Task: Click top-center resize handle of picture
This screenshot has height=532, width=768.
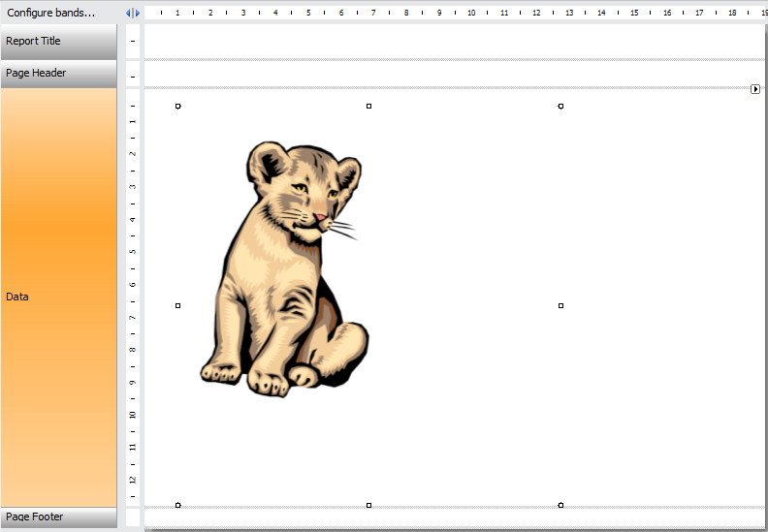Action: 368,107
